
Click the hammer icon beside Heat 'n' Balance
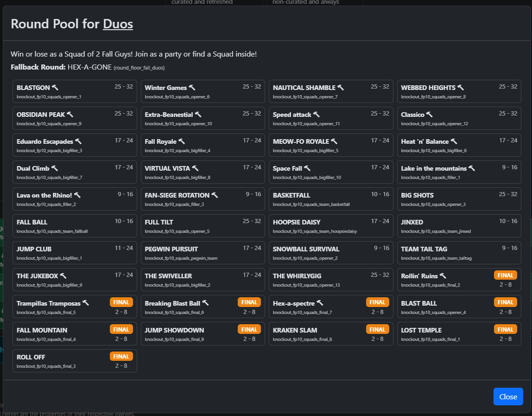coord(454,141)
